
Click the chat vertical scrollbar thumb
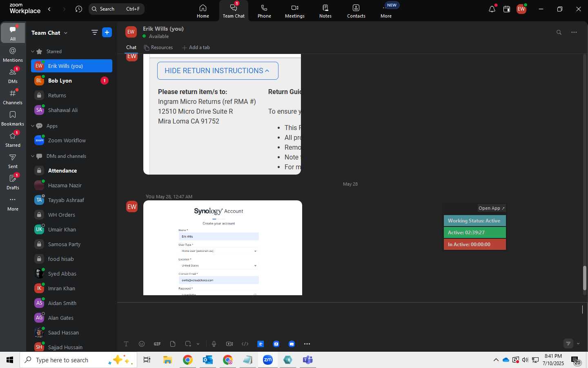pyautogui.click(x=585, y=278)
